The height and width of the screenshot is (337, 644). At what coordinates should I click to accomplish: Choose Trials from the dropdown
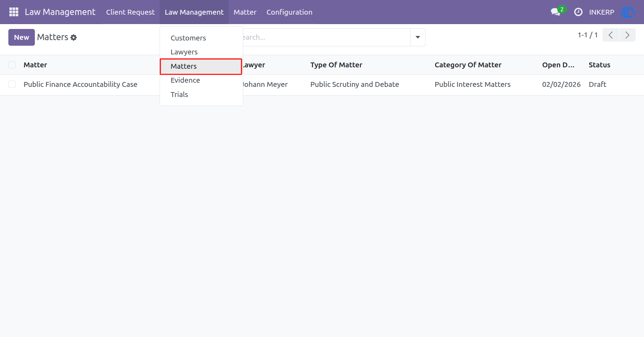click(x=201, y=95)
